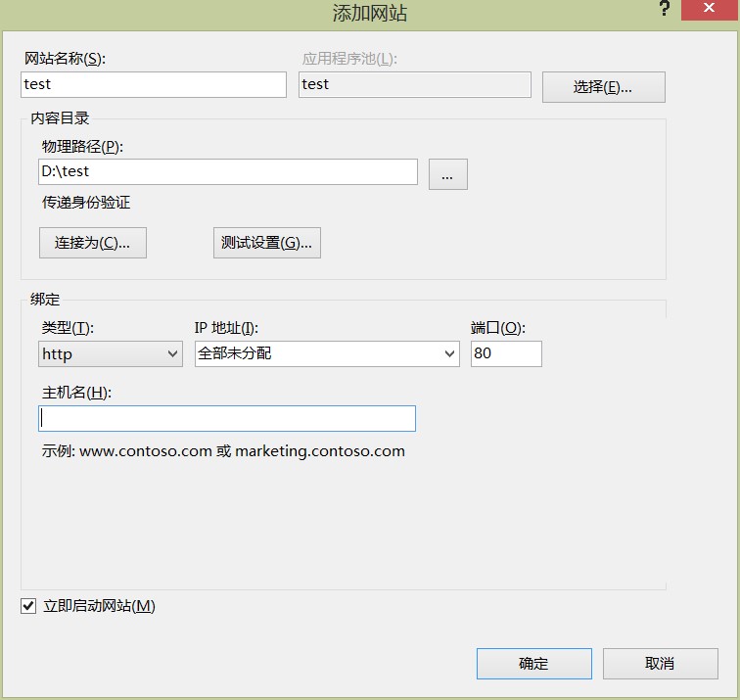Screen dimensions: 740x700
Task: Click the 物理路径 field with D:\test
Action: 228,171
